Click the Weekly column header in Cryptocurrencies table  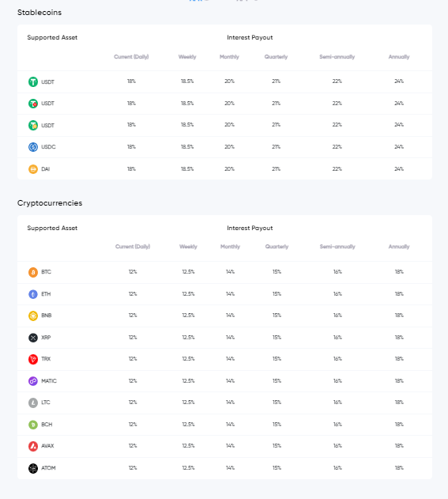click(x=188, y=247)
